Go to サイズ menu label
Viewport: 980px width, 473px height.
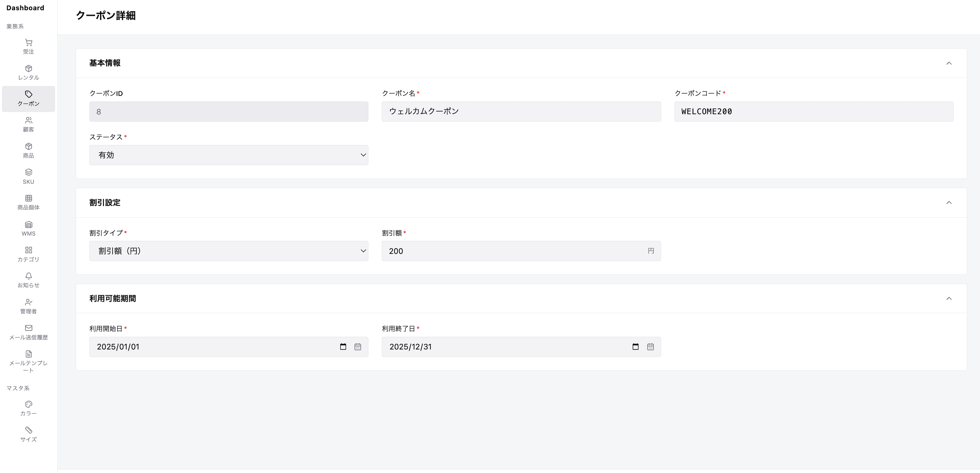pos(29,439)
